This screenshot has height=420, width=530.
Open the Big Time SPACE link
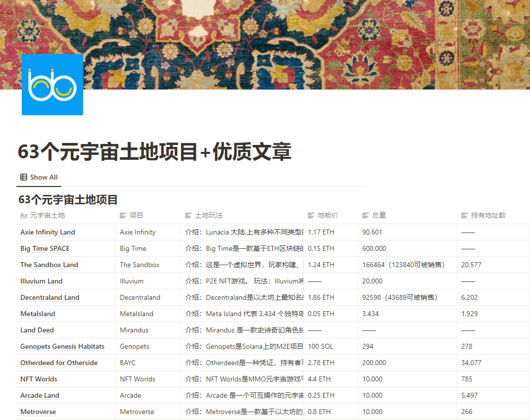click(45, 248)
